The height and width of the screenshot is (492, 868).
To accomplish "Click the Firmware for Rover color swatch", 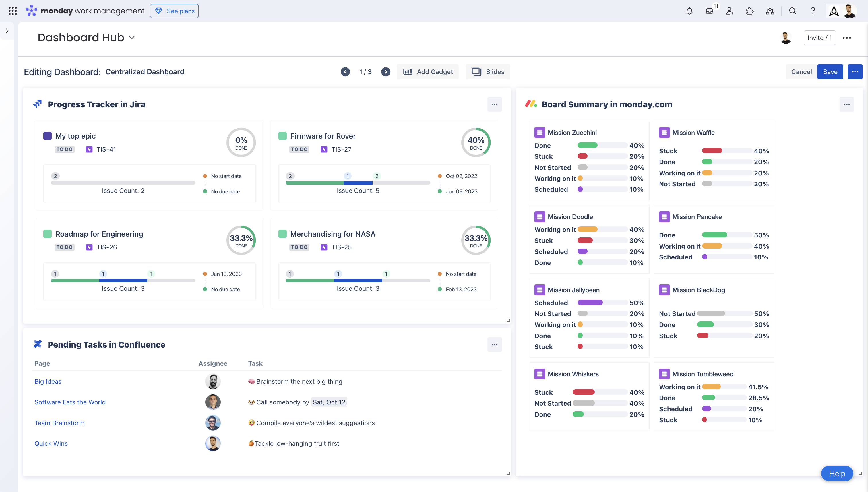I will 282,136.
